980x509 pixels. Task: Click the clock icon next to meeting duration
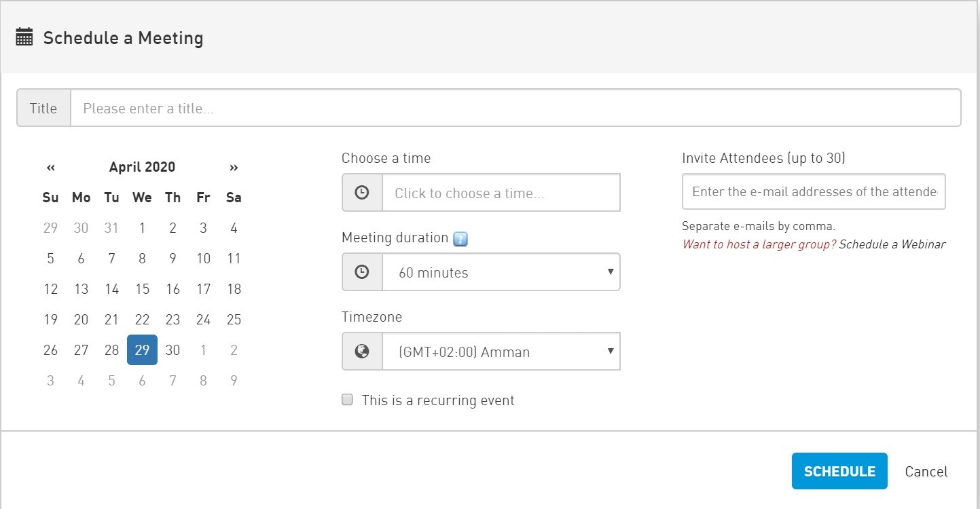[x=362, y=272]
